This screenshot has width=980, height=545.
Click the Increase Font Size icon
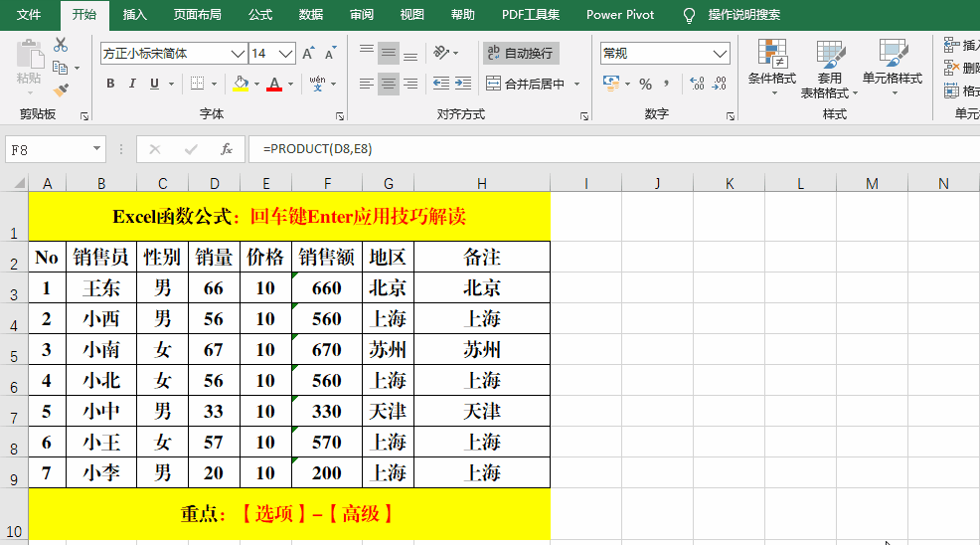coord(307,53)
